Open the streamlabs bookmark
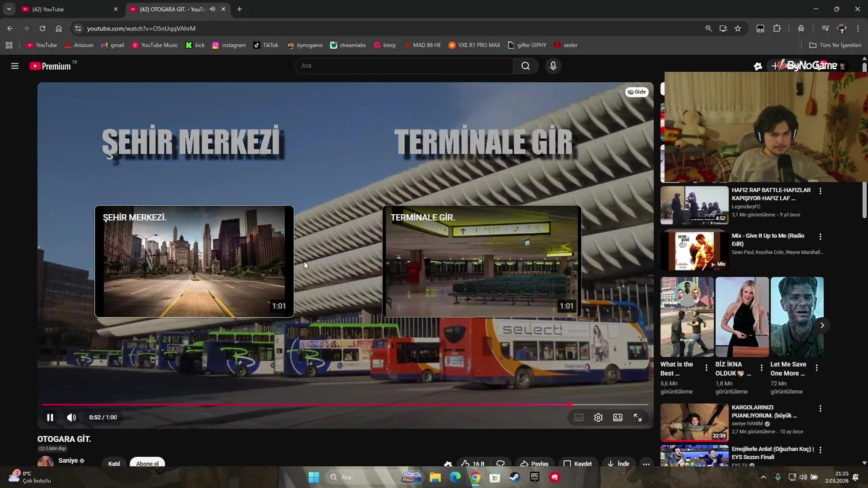 (347, 45)
